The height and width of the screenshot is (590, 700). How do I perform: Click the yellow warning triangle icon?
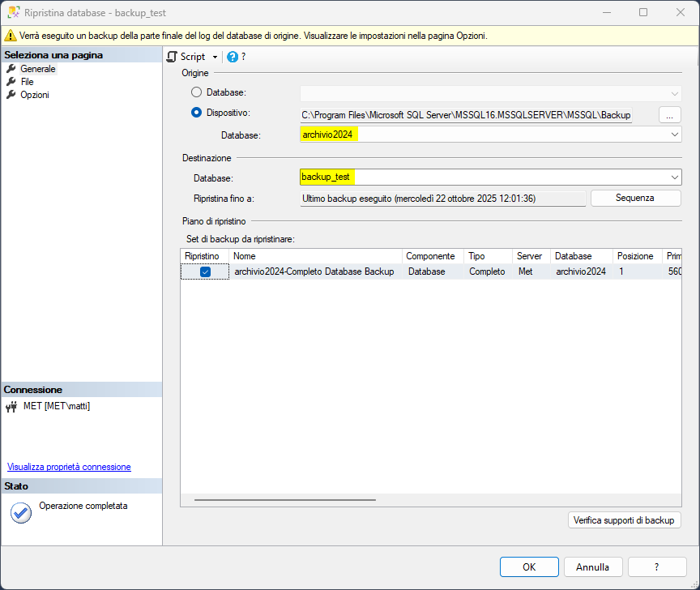(x=11, y=36)
